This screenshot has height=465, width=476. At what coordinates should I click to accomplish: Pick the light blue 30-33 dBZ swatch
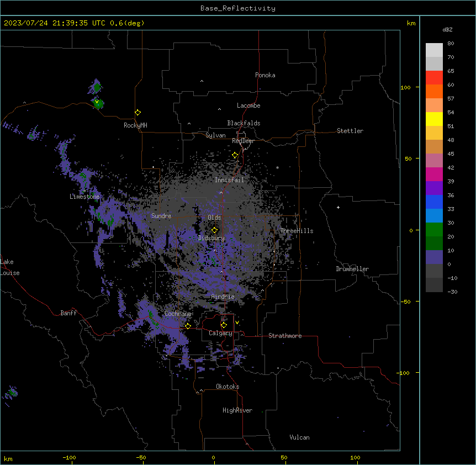pos(434,216)
